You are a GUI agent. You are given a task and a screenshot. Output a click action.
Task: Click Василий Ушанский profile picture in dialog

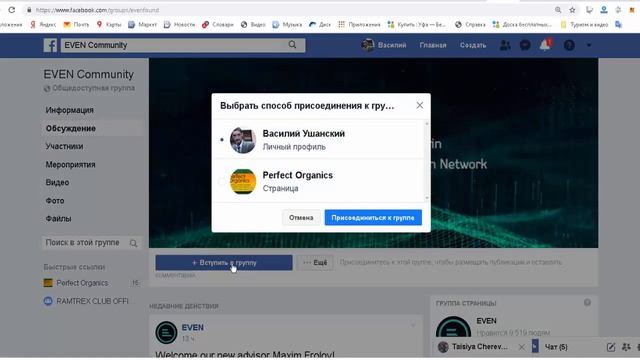point(243,140)
